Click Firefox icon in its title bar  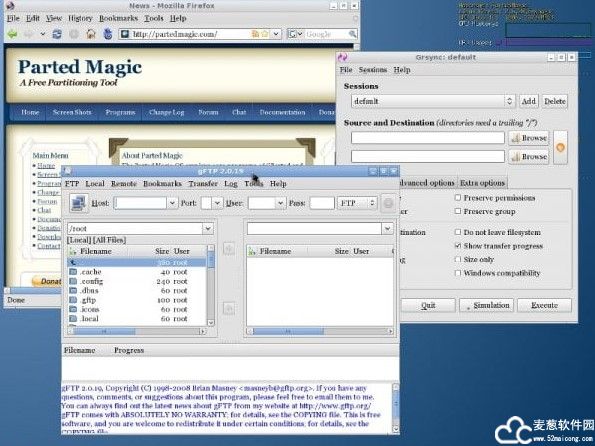(x=10, y=6)
